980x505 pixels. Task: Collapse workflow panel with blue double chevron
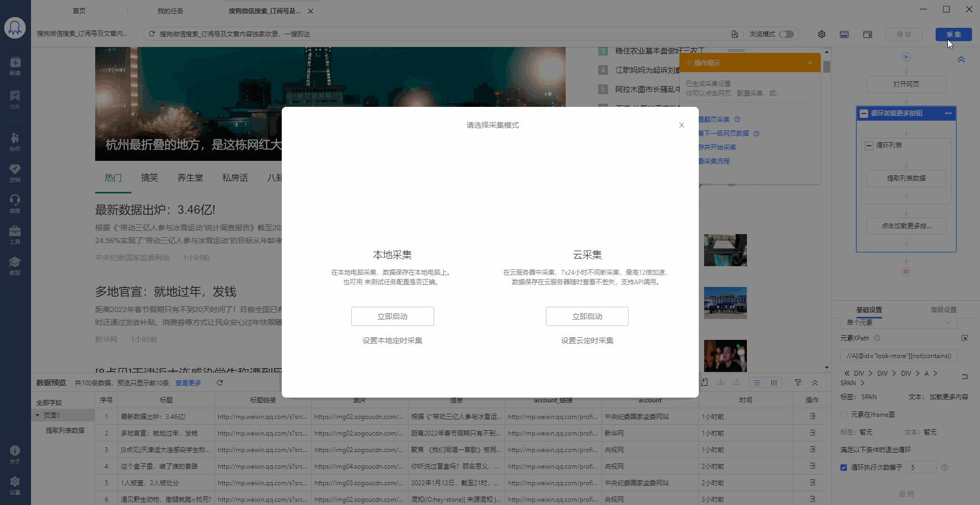[x=961, y=59]
